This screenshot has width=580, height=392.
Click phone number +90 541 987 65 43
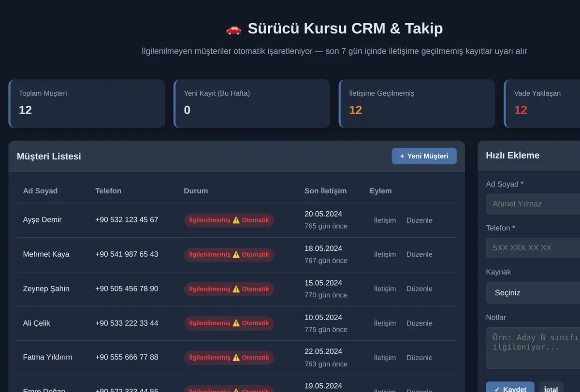point(127,254)
